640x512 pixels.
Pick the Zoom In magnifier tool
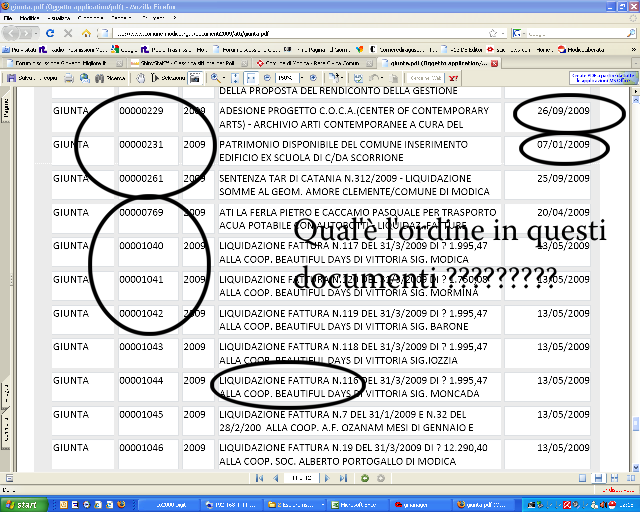[215, 78]
